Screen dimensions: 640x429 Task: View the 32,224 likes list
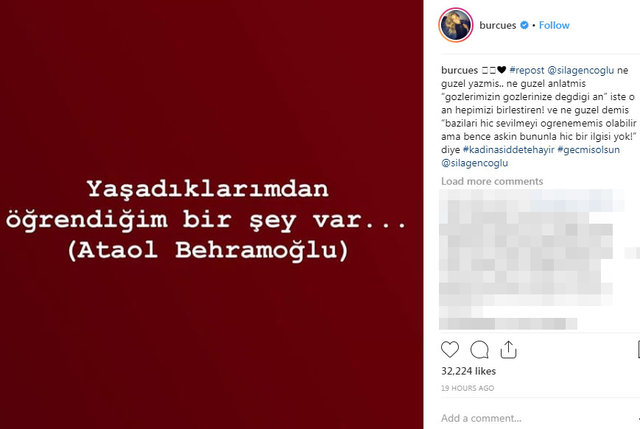468,371
